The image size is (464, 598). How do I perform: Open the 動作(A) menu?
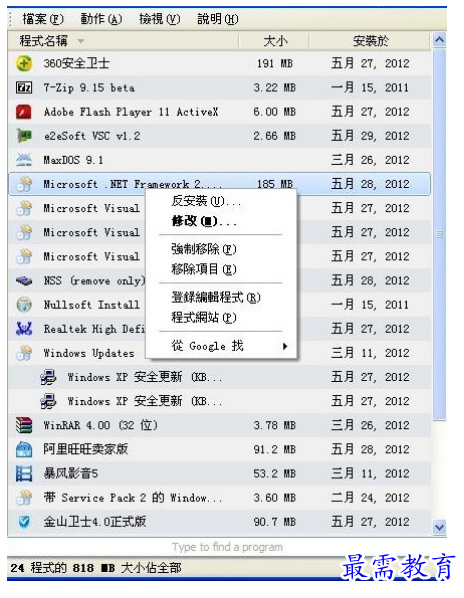[x=101, y=19]
